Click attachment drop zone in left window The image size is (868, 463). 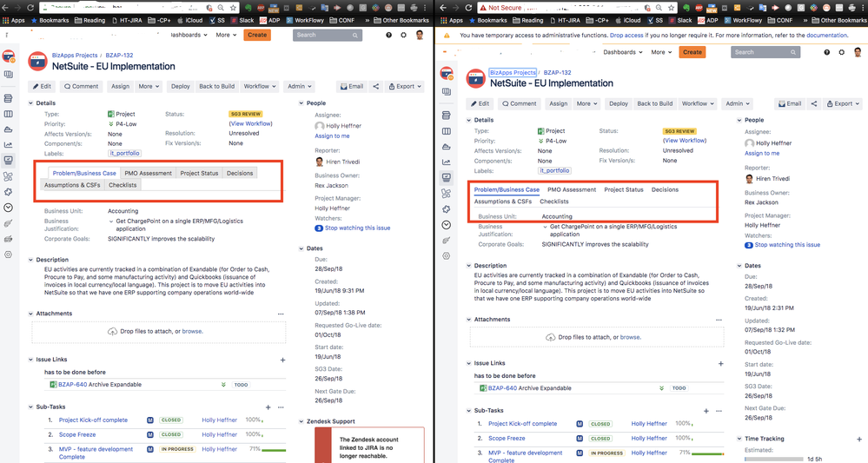pos(159,331)
